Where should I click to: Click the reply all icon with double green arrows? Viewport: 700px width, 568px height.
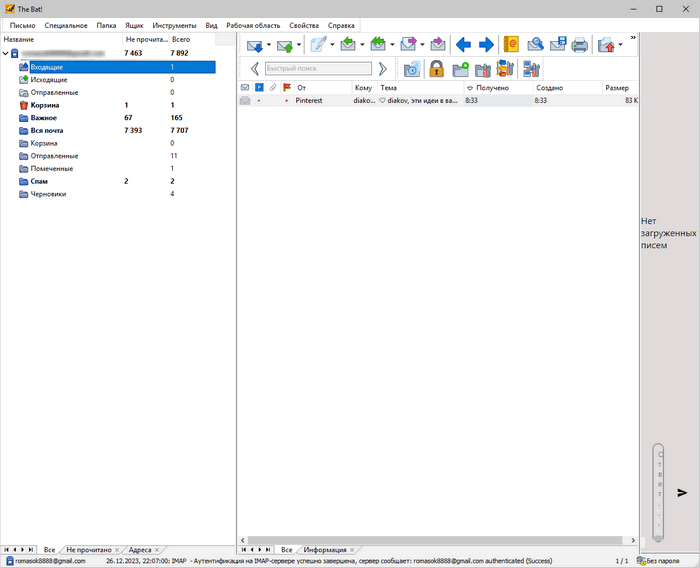[x=378, y=45]
